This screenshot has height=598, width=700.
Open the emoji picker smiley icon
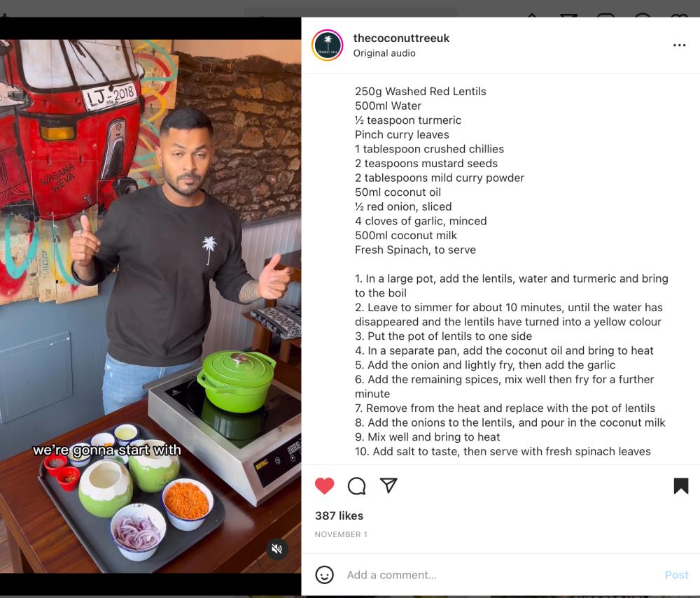325,575
